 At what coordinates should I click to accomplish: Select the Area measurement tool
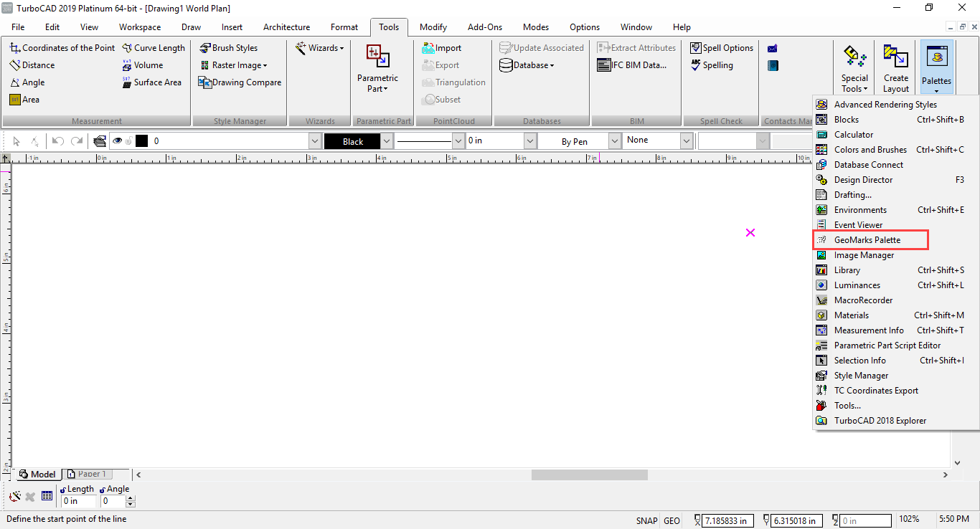tap(24, 100)
